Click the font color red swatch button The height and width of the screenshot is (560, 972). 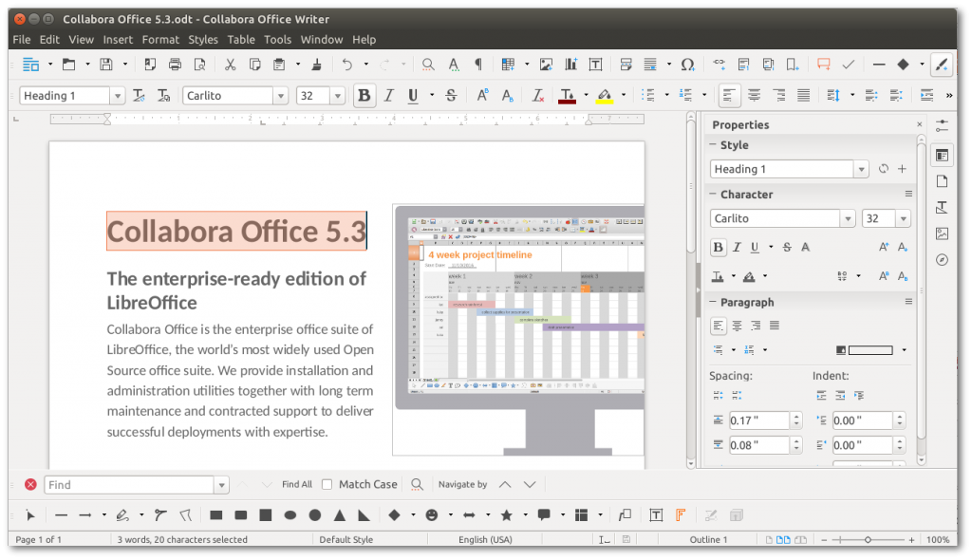pos(568,96)
